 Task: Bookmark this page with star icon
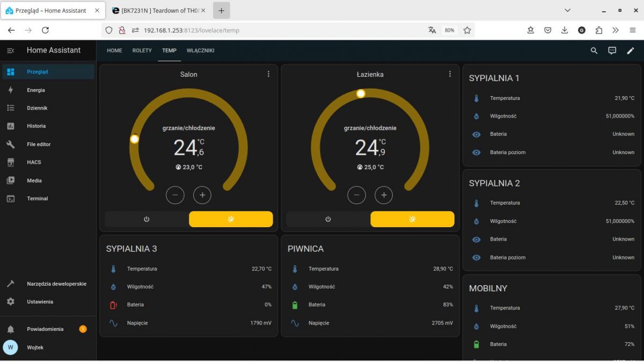tap(467, 30)
